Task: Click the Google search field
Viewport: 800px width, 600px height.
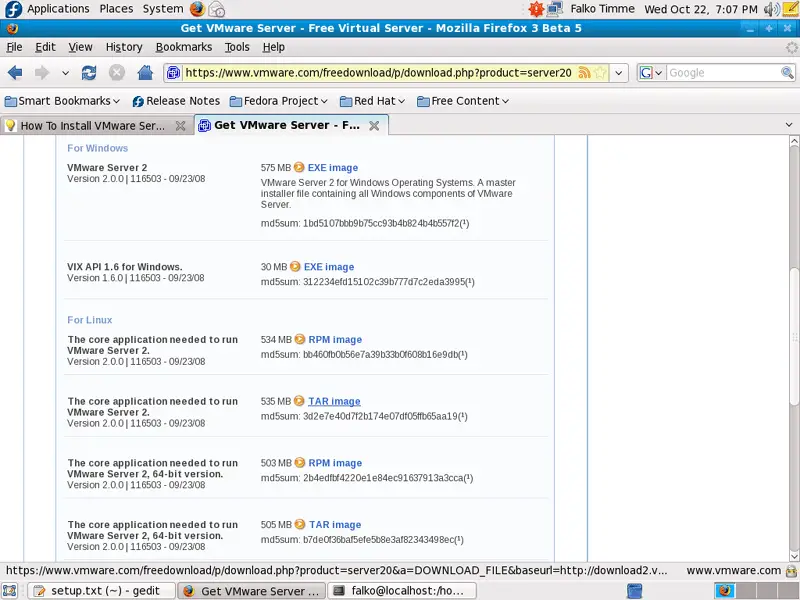Action: (x=723, y=73)
